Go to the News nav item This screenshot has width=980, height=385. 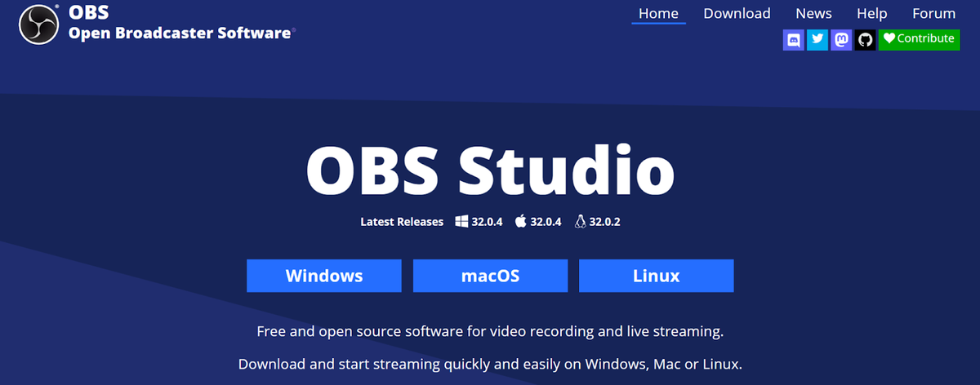click(813, 13)
